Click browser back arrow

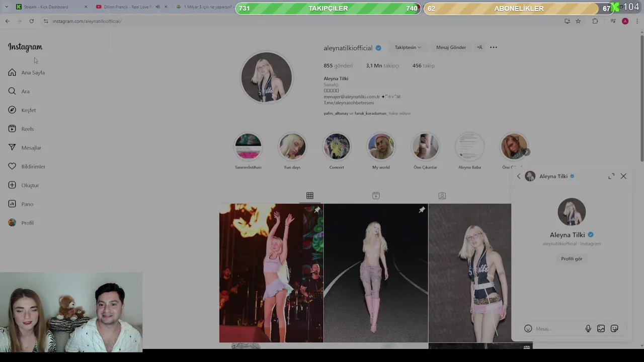coord(7,21)
